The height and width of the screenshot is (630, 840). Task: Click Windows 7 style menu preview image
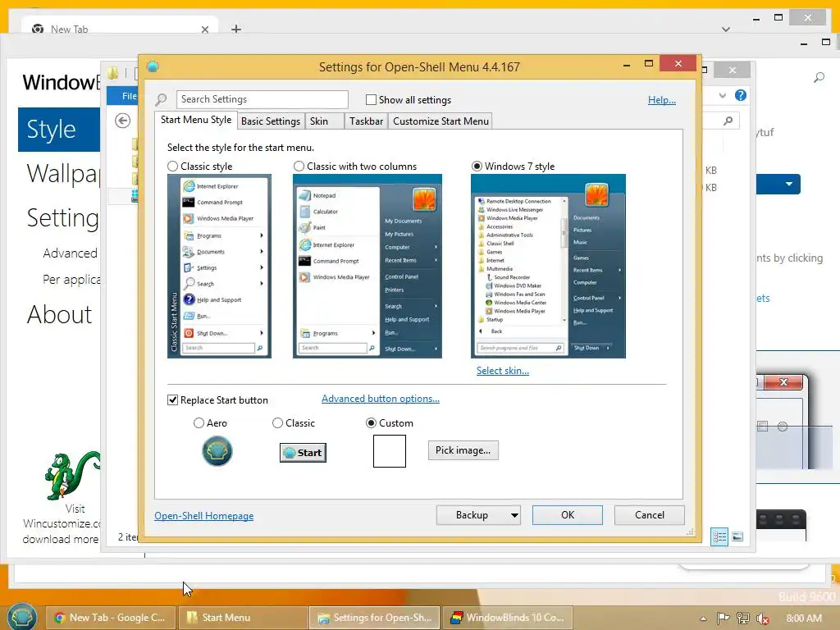coord(548,267)
